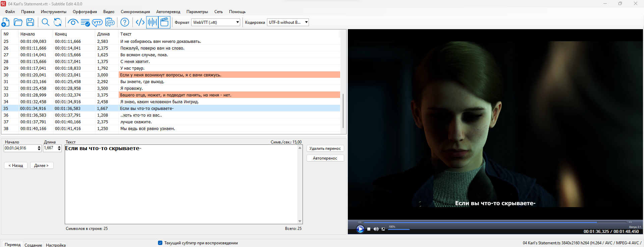
Task: Open the Синхронизация menu
Action: tap(135, 12)
